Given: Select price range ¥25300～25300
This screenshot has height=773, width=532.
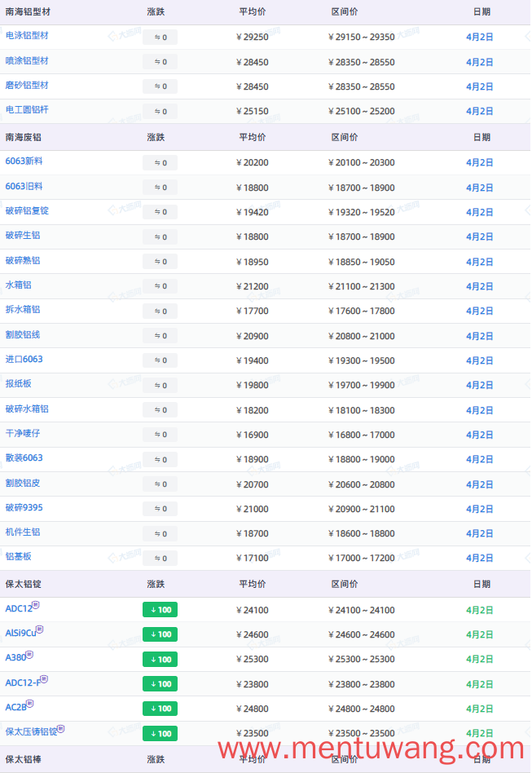Looking at the screenshot, I should click(x=362, y=660).
